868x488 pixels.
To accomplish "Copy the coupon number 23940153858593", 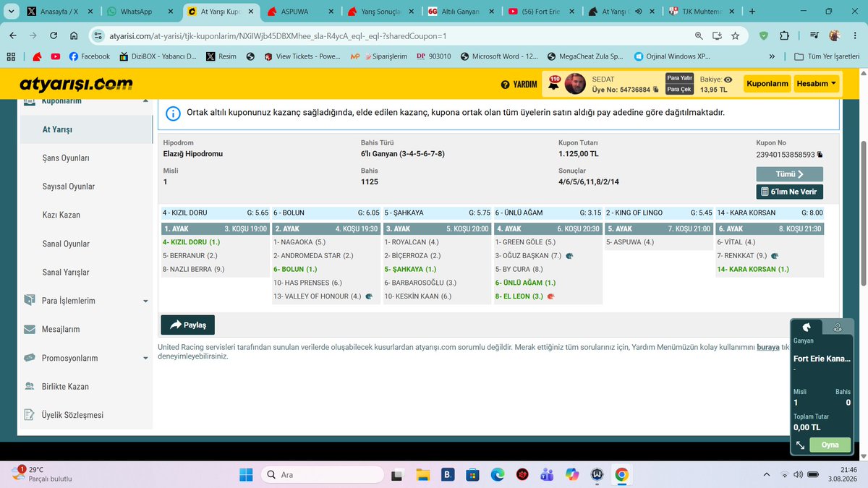I will [820, 155].
